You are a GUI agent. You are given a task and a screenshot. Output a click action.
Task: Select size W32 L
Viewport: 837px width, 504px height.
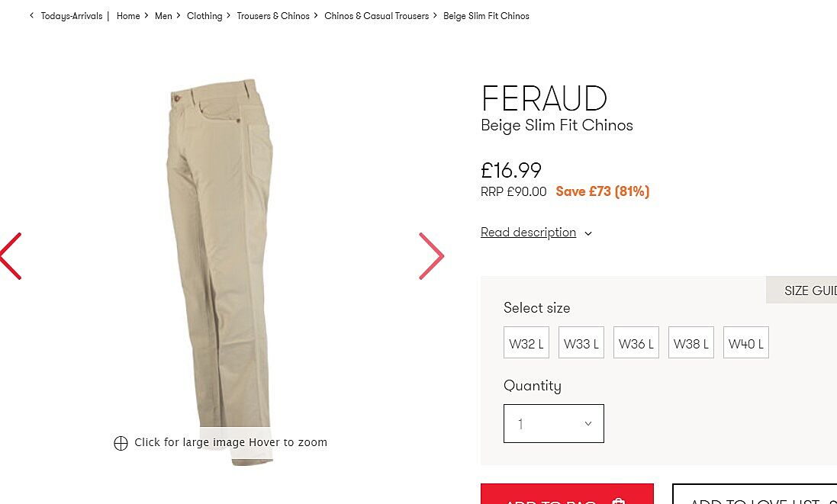[526, 343]
